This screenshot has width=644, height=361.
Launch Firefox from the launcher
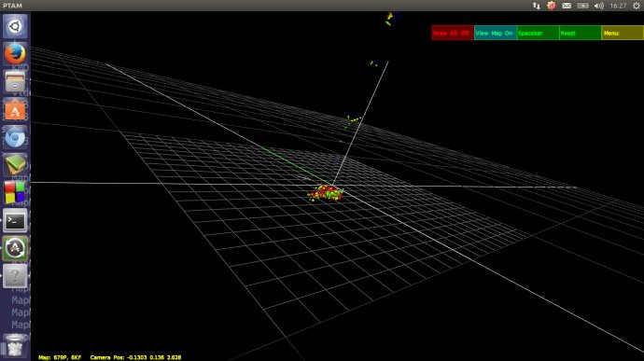point(15,54)
